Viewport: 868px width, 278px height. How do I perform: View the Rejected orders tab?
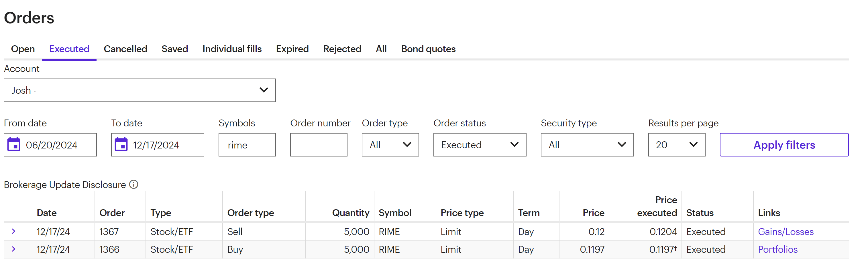pyautogui.click(x=342, y=49)
